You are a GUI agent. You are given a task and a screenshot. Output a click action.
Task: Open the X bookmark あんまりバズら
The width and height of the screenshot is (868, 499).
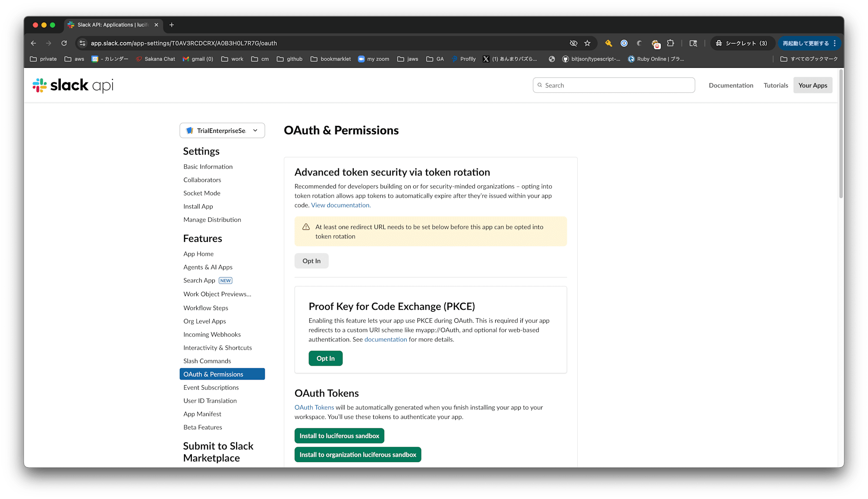click(x=510, y=59)
